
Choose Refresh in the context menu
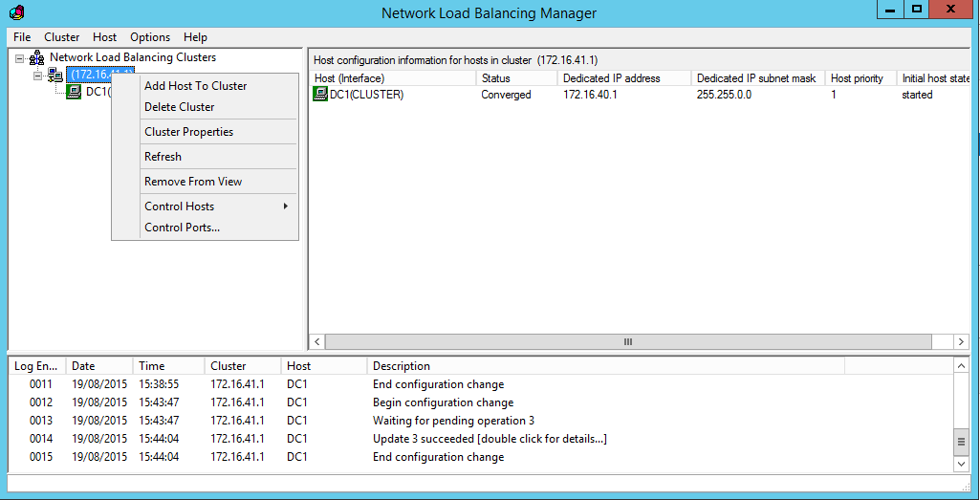[163, 157]
